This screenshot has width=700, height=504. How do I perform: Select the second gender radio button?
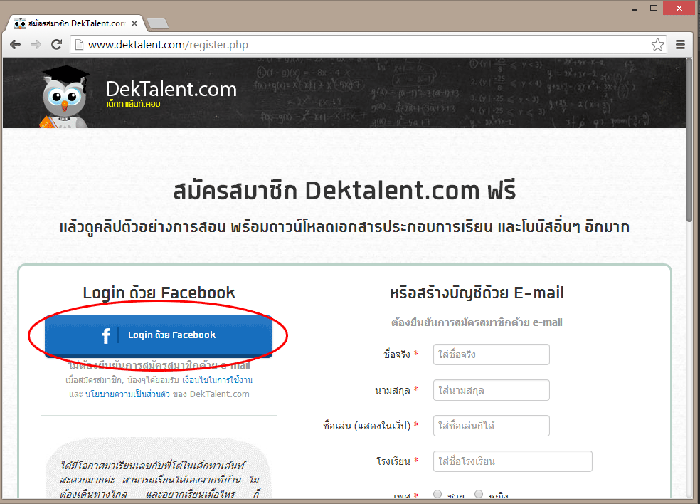click(x=478, y=494)
